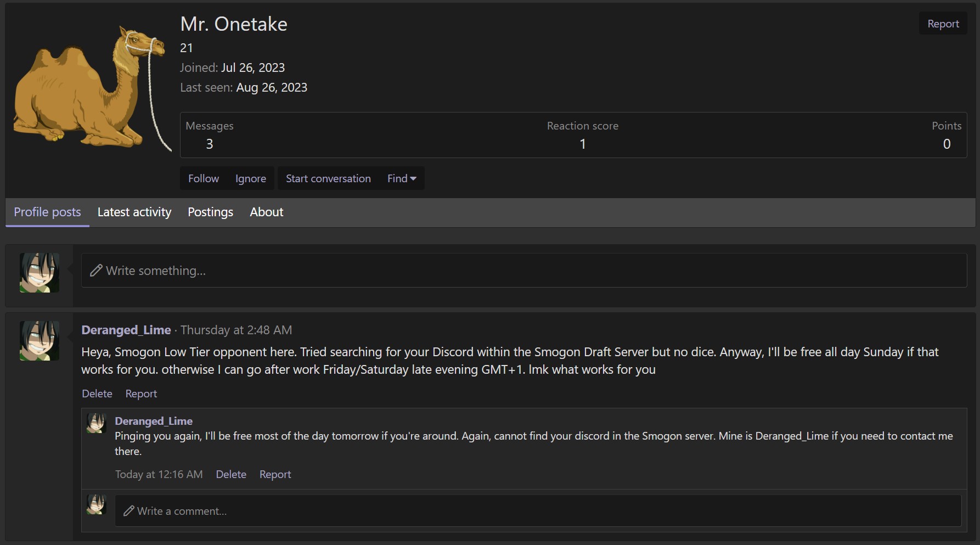
Task: Start conversation with Mr. Onetake
Action: click(x=328, y=178)
